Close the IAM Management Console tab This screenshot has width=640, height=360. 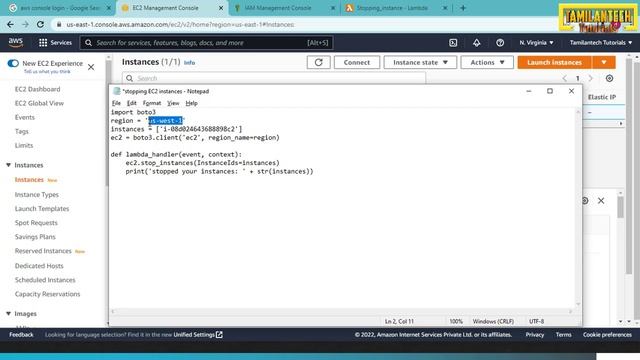333,8
